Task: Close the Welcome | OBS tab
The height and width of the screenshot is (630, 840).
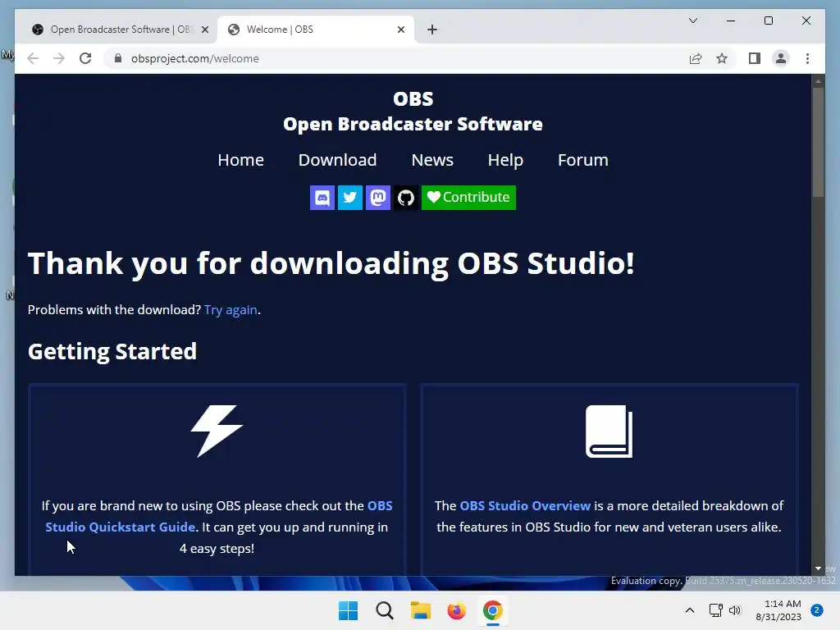Action: click(x=400, y=30)
